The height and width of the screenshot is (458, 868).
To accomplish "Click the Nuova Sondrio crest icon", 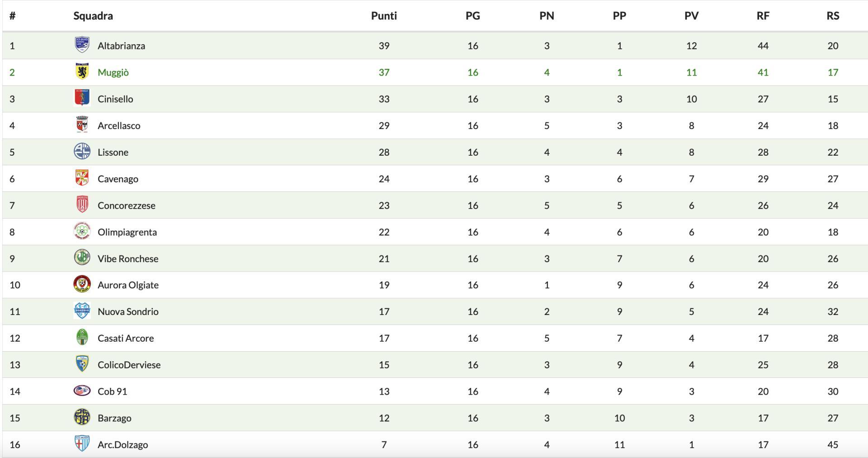I will (82, 311).
